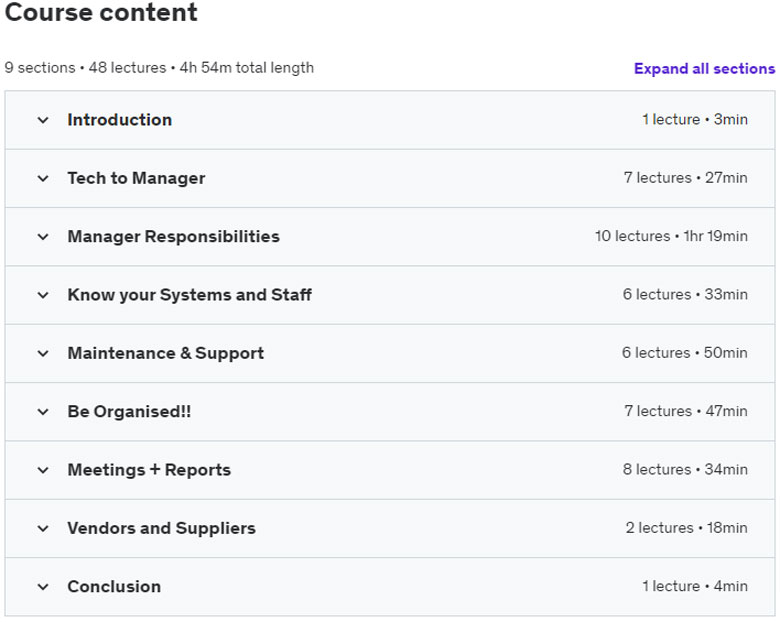This screenshot has height=622, width=780.
Task: Select Know your Systems and Staff title
Action: [x=190, y=295]
